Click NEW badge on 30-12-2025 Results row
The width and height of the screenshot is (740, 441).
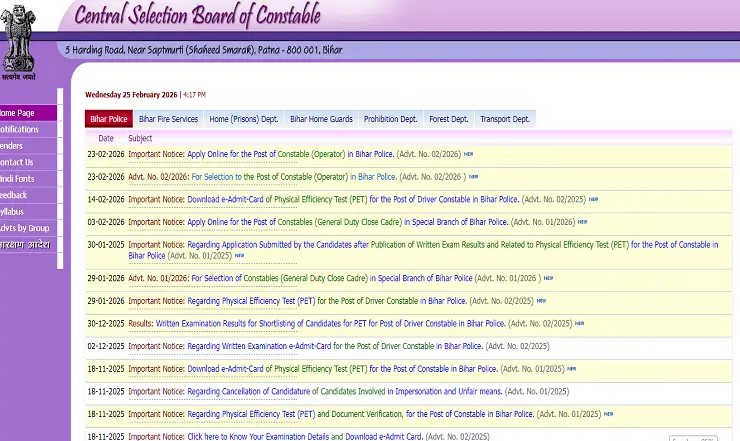coord(579,323)
